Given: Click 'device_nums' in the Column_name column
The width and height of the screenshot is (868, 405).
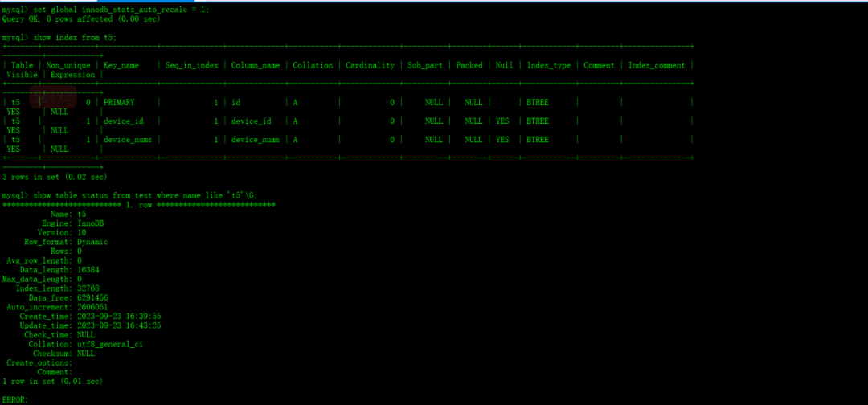Looking at the screenshot, I should pyautogui.click(x=256, y=140).
